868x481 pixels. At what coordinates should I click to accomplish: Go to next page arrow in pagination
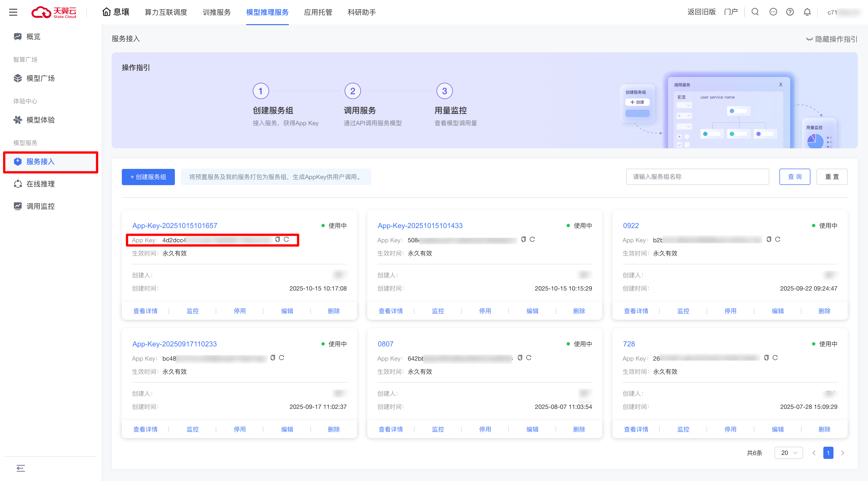[x=843, y=453]
